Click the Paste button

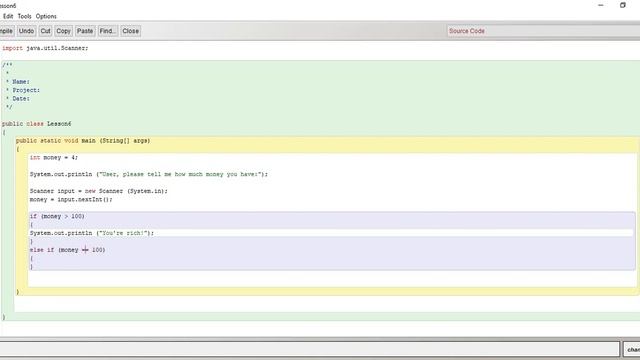coord(85,31)
